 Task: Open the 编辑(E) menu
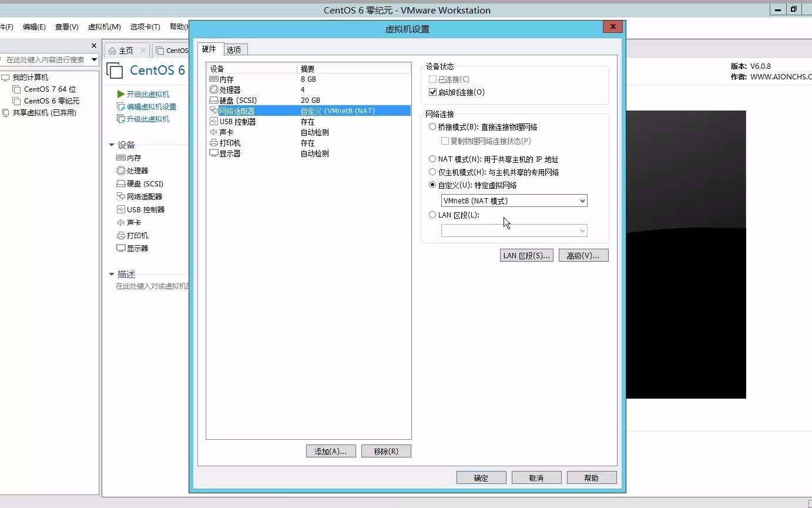[34, 27]
